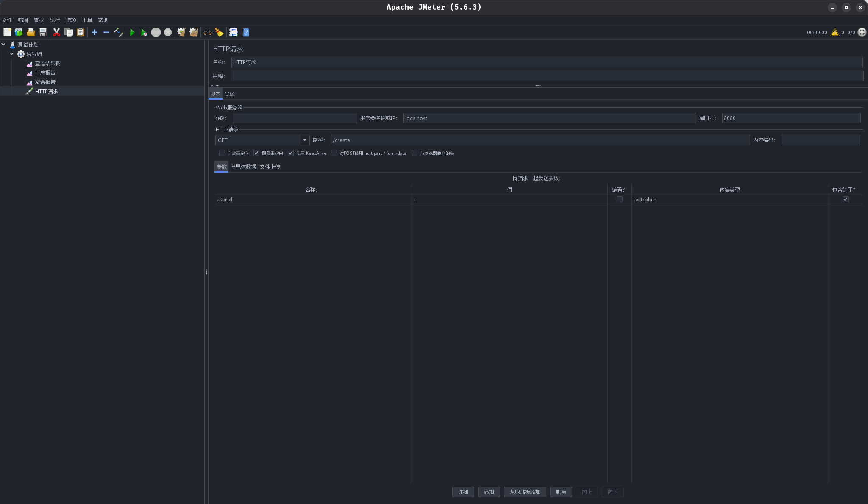Click the green Start run icon

(132, 32)
